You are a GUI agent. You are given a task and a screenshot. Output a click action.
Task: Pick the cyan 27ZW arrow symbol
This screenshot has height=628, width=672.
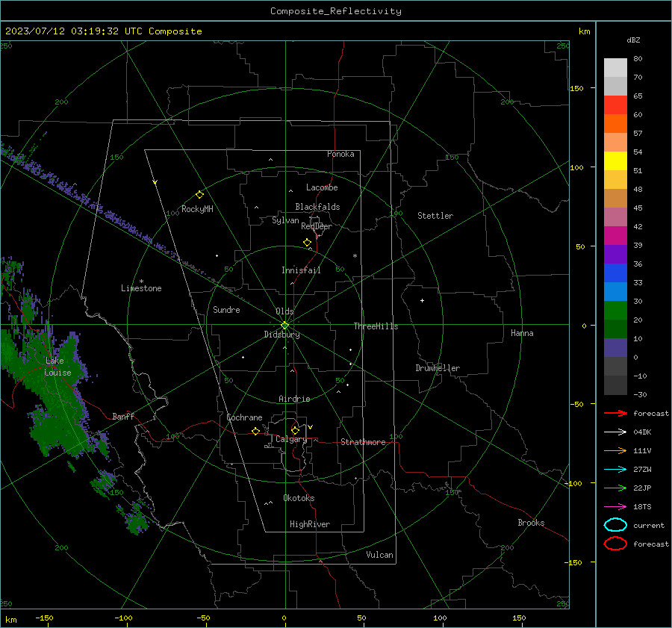615,470
